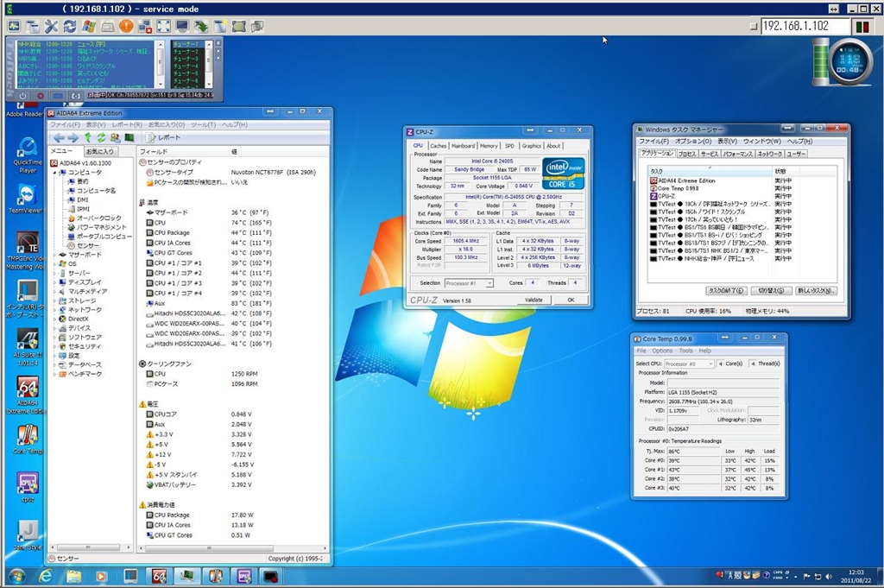Collapse the コンピュータ node in AIDA64 tree
Viewport: 884px width, 588px height.
(56, 173)
